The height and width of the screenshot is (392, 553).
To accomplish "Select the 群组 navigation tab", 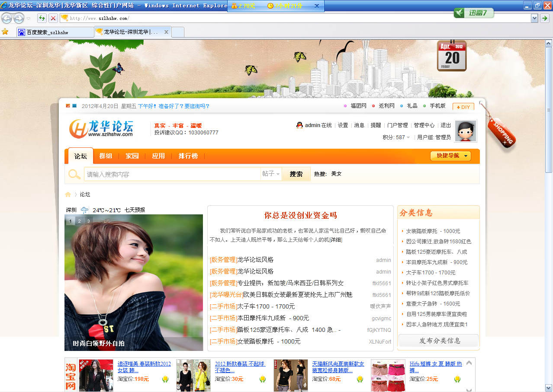I will 106,156.
